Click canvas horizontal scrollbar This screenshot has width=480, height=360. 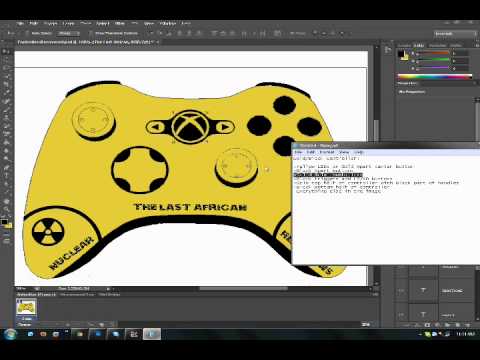point(243,288)
